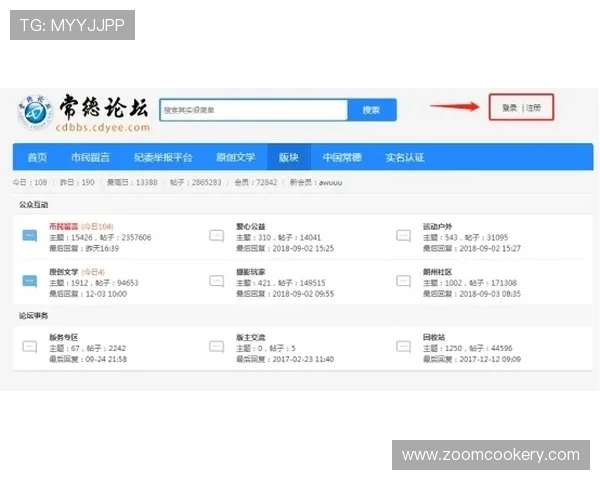Viewport: 600px width, 480px height.
Task: Click the 主题: 15426 counts line under 市民留言
Action: click(100, 237)
